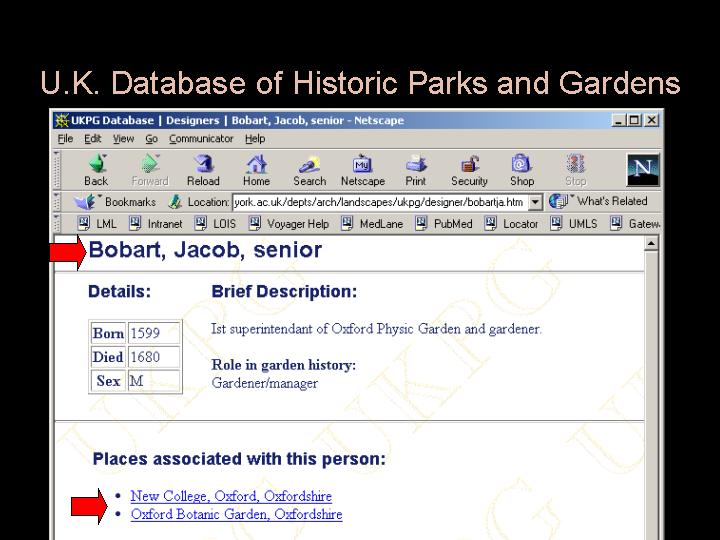Viewport: 720px width, 540px height.
Task: Click the Print toolbar icon
Action: [x=415, y=169]
